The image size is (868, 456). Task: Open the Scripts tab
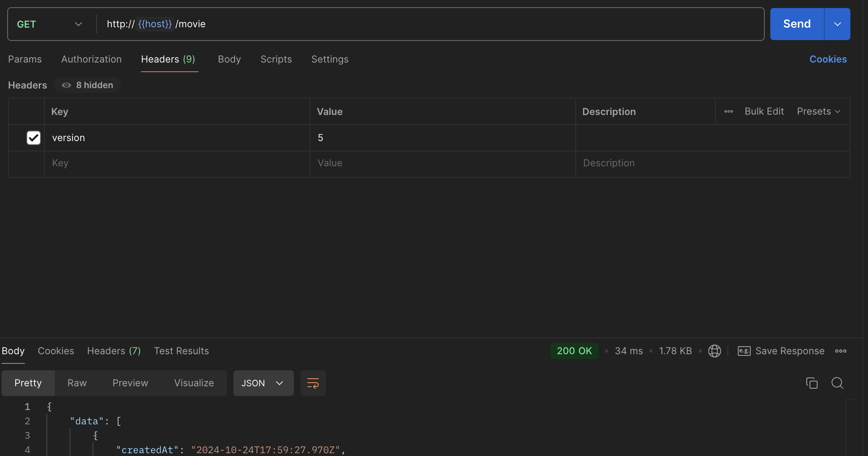tap(276, 59)
